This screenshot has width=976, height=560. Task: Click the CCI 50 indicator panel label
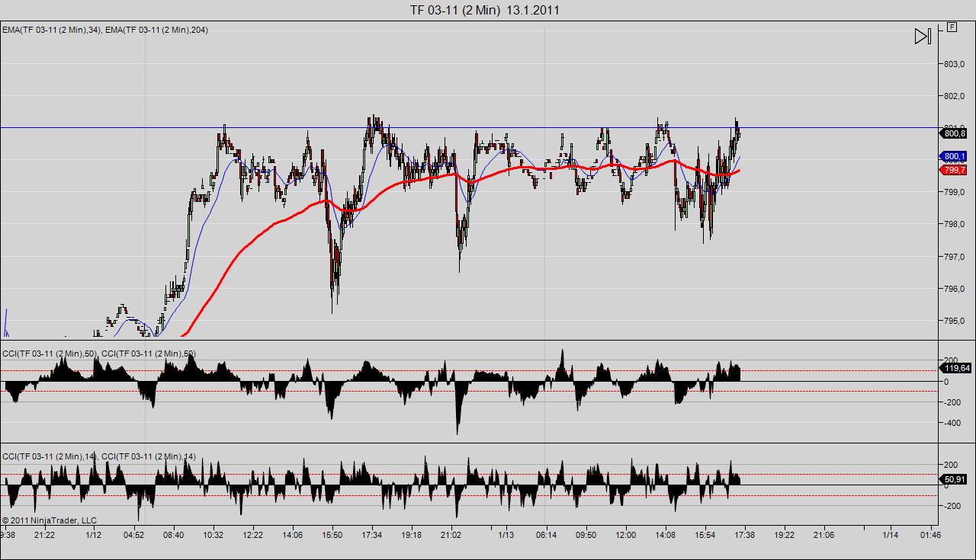point(100,354)
